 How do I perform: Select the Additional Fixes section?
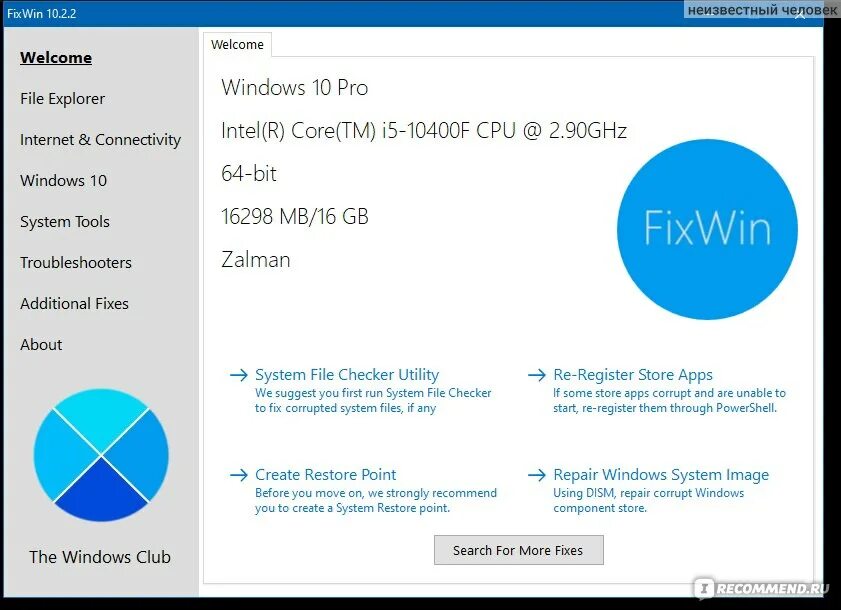coord(75,304)
